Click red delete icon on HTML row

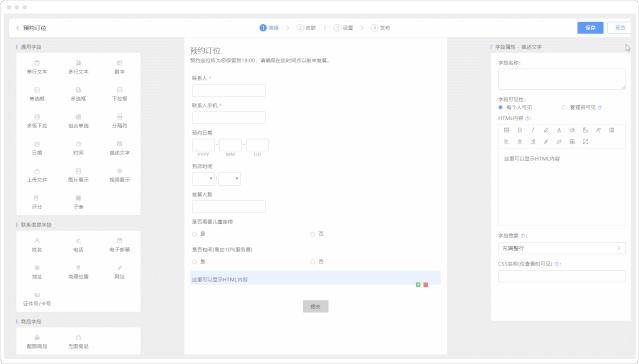point(425,285)
